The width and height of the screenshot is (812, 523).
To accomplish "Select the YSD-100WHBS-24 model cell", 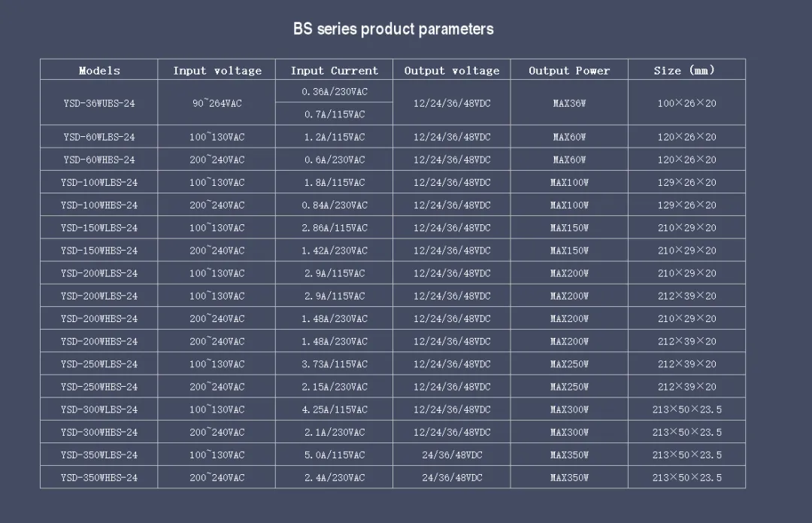I will pyautogui.click(x=99, y=205).
